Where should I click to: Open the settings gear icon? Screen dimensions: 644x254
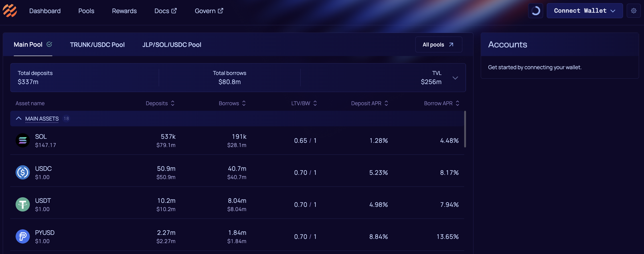[633, 11]
